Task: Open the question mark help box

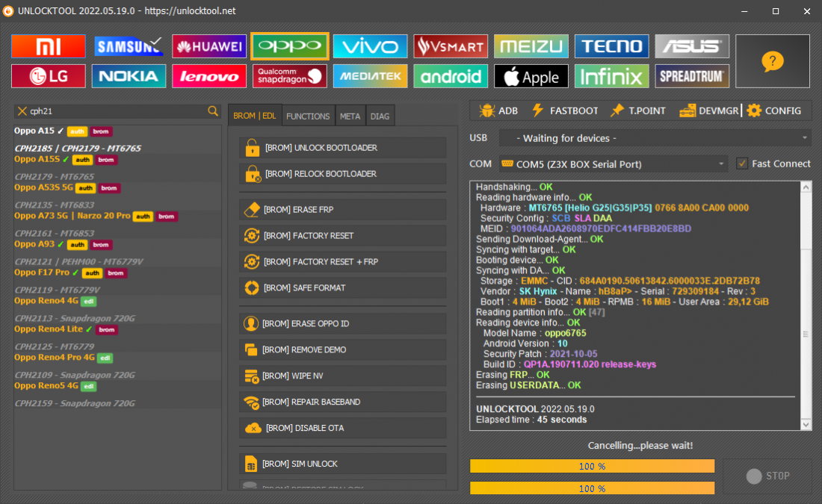Action: point(773,61)
